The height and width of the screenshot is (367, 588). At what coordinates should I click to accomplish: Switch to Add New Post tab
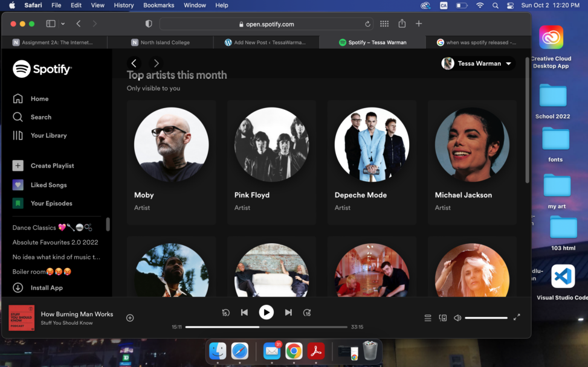(267, 42)
